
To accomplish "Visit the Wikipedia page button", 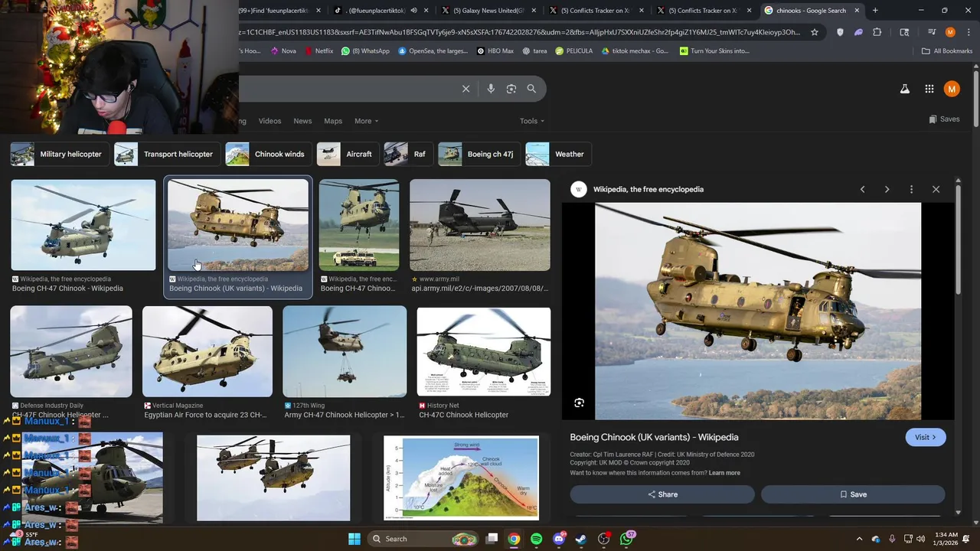I will [x=925, y=437].
